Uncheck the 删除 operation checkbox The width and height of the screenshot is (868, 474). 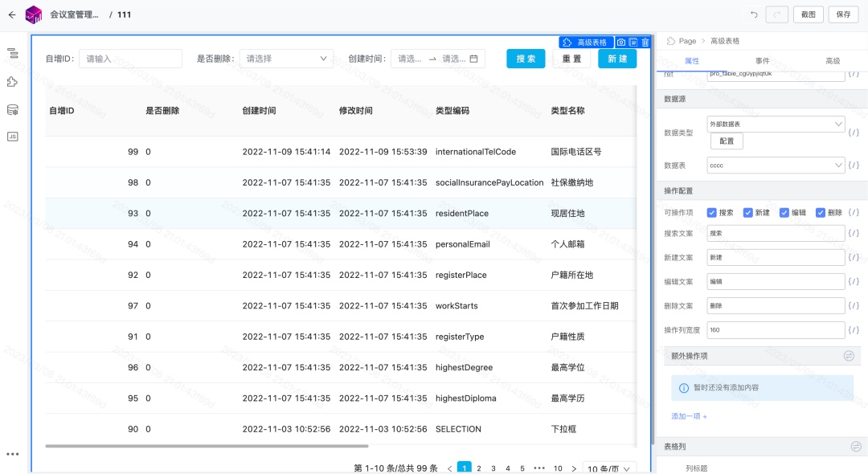pos(821,213)
